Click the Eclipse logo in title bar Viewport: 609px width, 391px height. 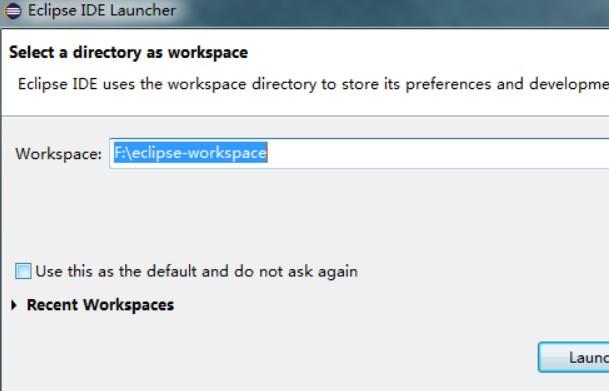tap(13, 10)
